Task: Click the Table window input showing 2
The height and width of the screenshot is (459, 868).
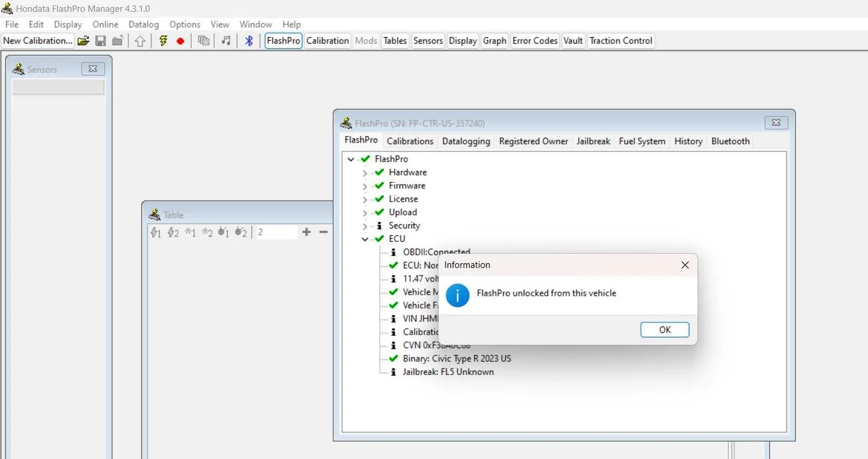Action: click(276, 232)
